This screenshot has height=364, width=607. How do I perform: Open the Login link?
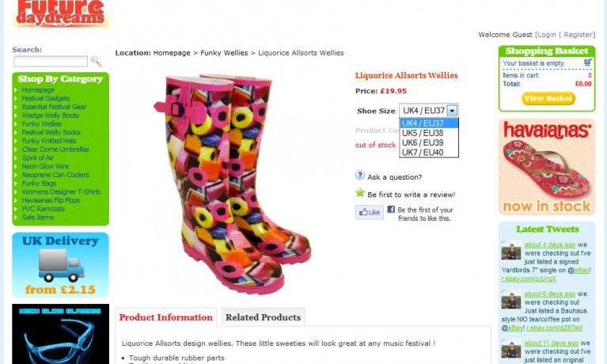click(x=547, y=35)
